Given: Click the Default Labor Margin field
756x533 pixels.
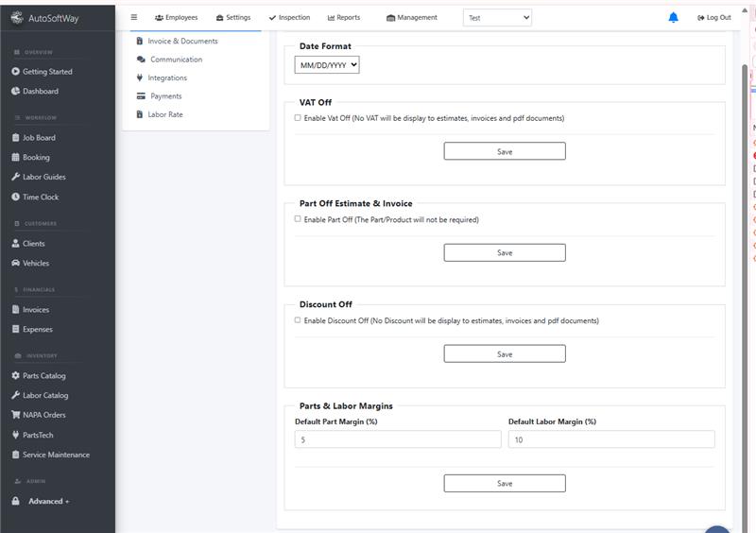Looking at the screenshot, I should (x=611, y=439).
